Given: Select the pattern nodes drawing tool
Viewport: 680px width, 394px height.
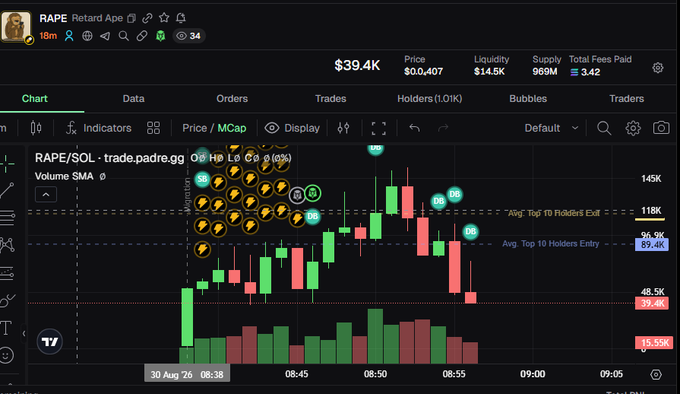Looking at the screenshot, I should click(7, 245).
